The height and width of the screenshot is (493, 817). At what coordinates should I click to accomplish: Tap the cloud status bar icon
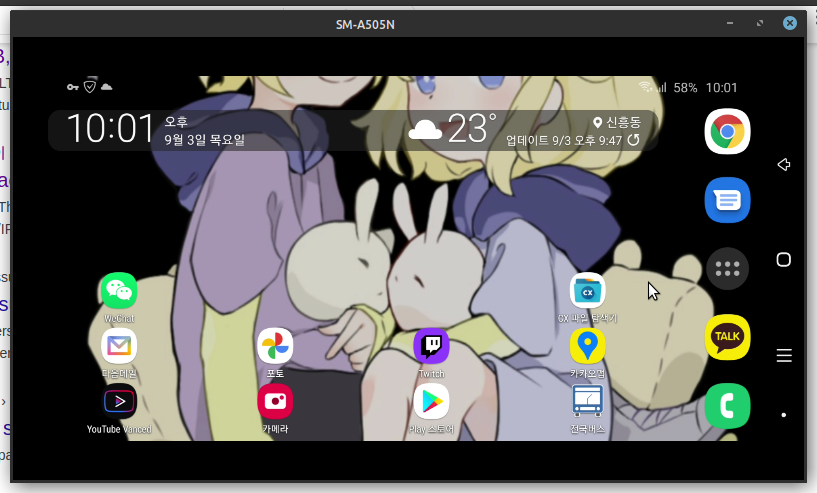pyautogui.click(x=106, y=87)
